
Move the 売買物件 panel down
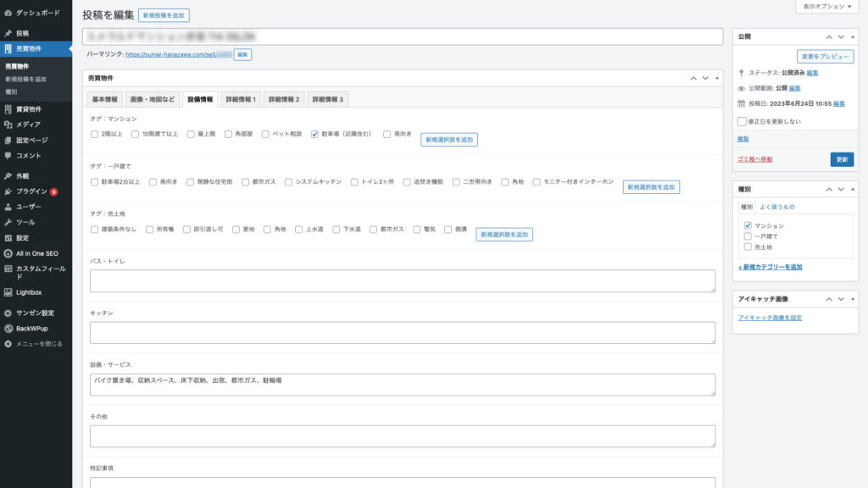[x=705, y=78]
